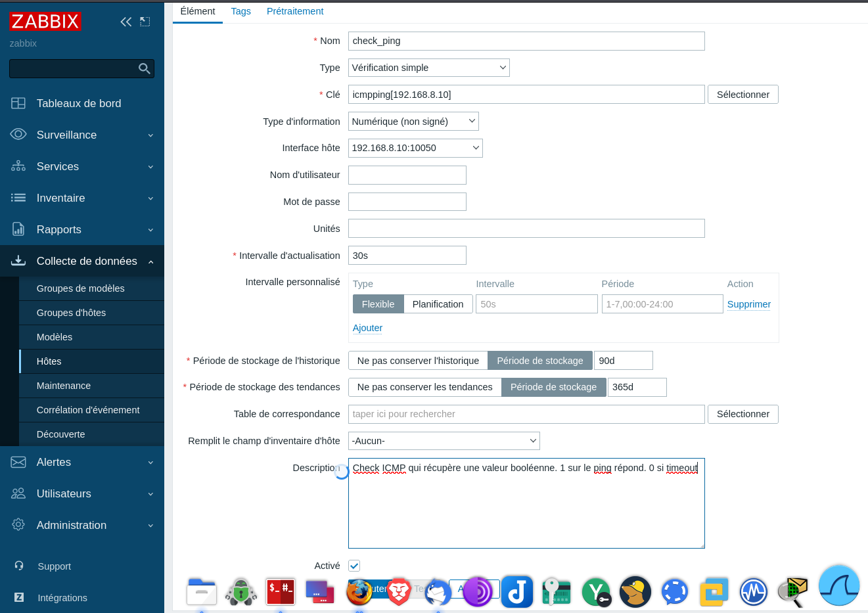The height and width of the screenshot is (613, 868).
Task: Collapse the sidebar with double-chevron icon
Action: pos(126,22)
